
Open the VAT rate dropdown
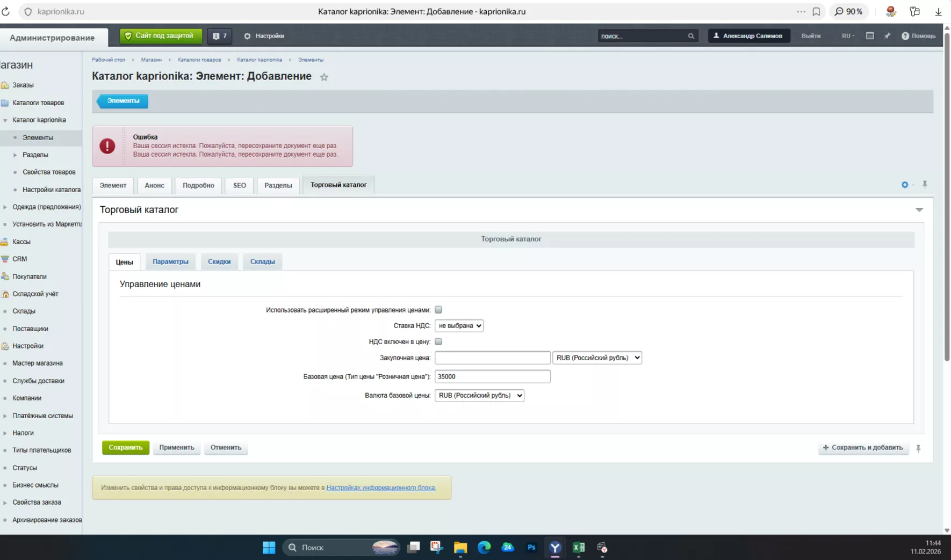[x=459, y=325]
